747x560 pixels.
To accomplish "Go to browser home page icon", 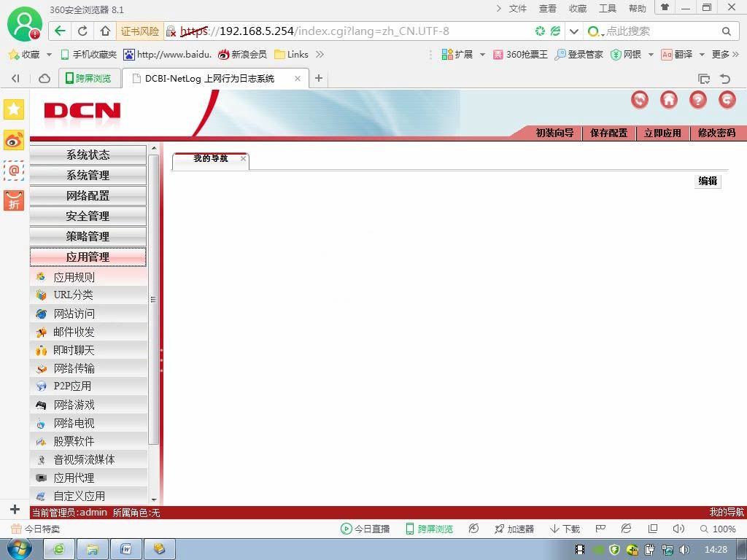I will click(x=105, y=31).
